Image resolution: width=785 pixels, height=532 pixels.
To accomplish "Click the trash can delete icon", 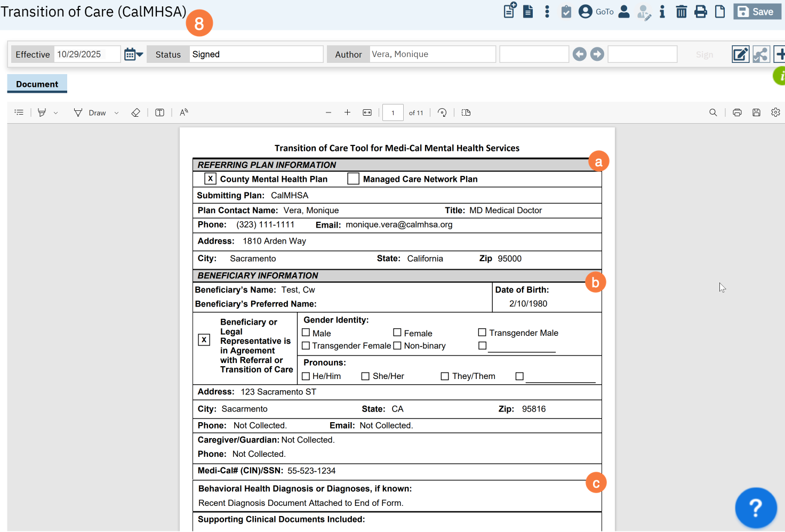I will click(x=681, y=12).
